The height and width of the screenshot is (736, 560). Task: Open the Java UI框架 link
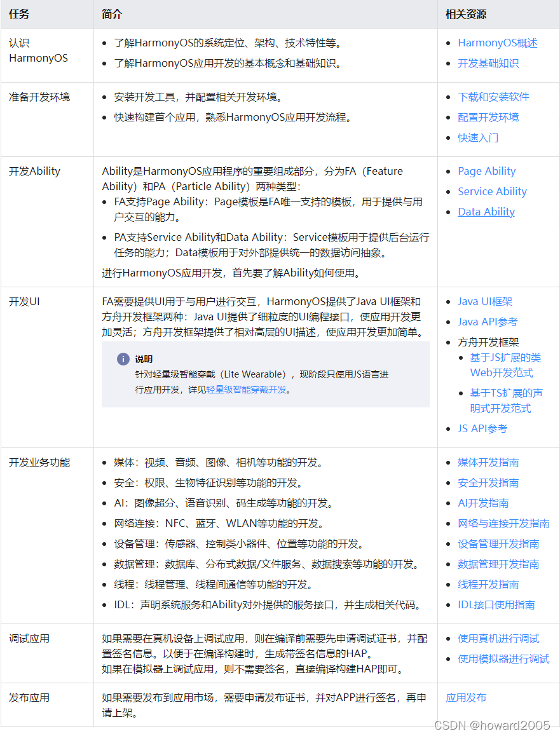pyautogui.click(x=484, y=301)
